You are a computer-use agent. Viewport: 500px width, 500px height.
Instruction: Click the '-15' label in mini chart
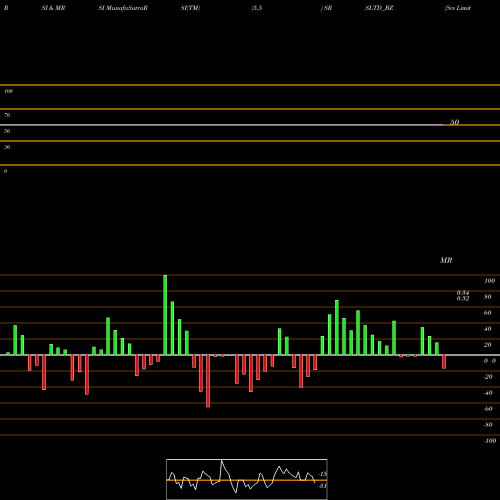323,474
